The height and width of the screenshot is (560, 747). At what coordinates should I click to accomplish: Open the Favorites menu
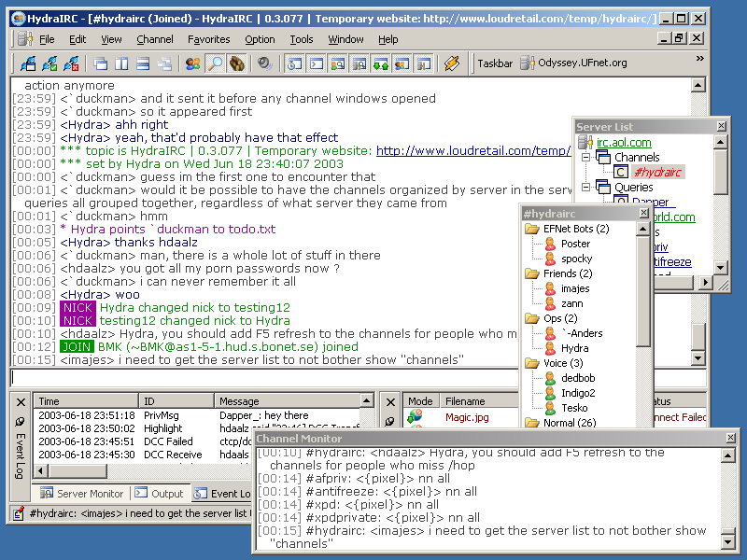click(208, 39)
